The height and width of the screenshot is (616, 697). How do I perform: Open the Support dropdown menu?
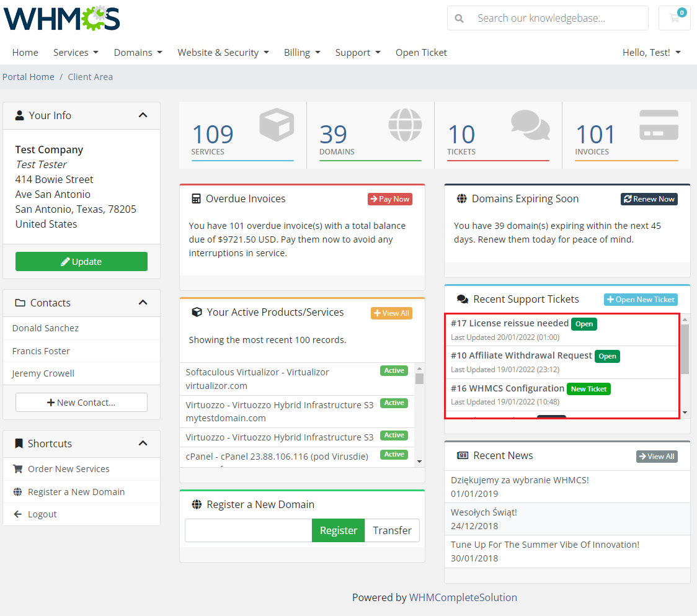(358, 53)
